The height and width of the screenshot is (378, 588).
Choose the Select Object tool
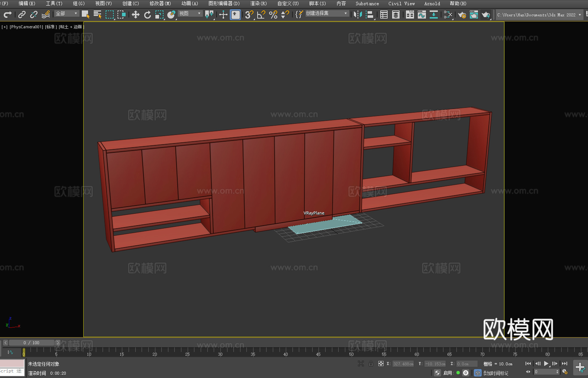pyautogui.click(x=85, y=14)
